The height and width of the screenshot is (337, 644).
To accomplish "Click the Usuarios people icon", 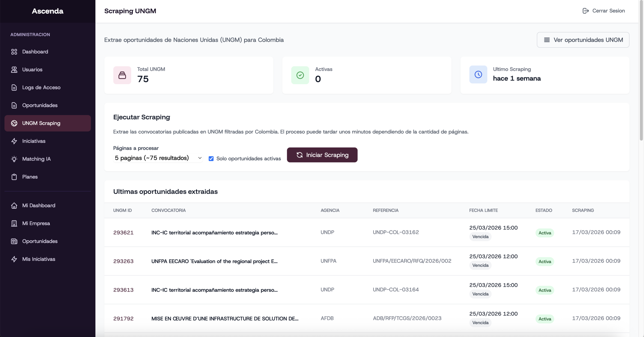I will (x=14, y=70).
